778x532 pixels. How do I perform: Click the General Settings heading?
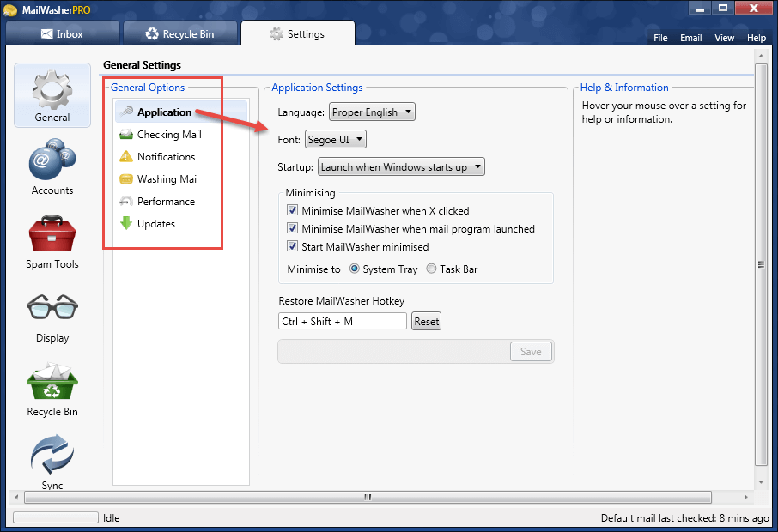tap(142, 65)
